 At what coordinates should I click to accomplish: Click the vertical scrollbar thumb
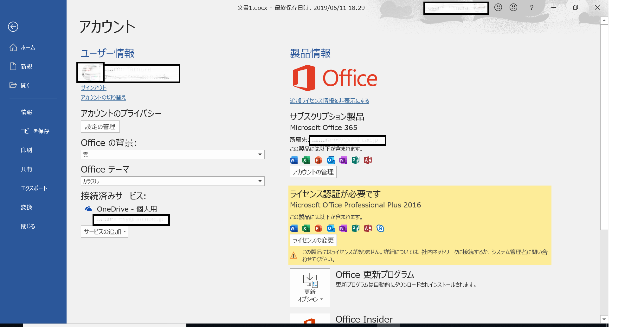[x=604, y=127]
